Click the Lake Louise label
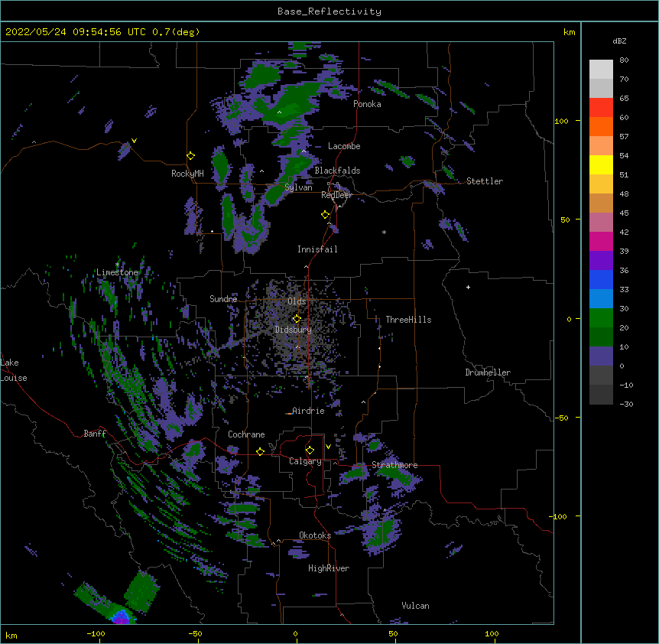The width and height of the screenshot is (659, 644). 14,370
